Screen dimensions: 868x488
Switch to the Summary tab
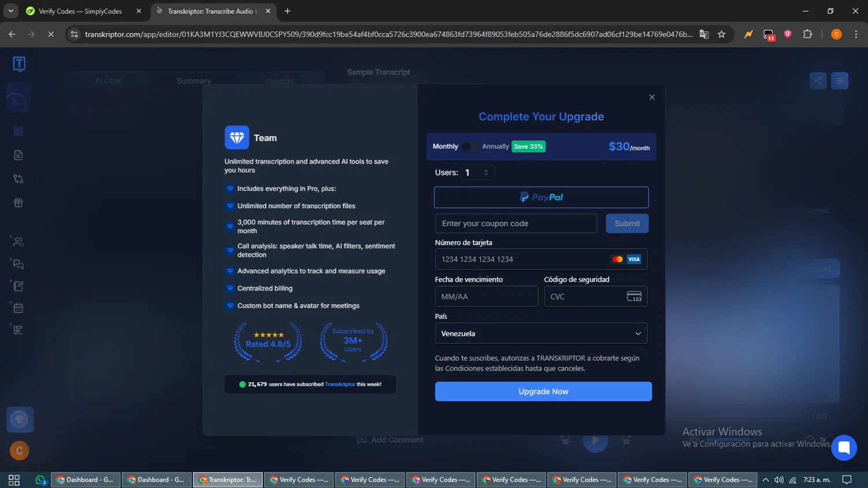tap(194, 81)
